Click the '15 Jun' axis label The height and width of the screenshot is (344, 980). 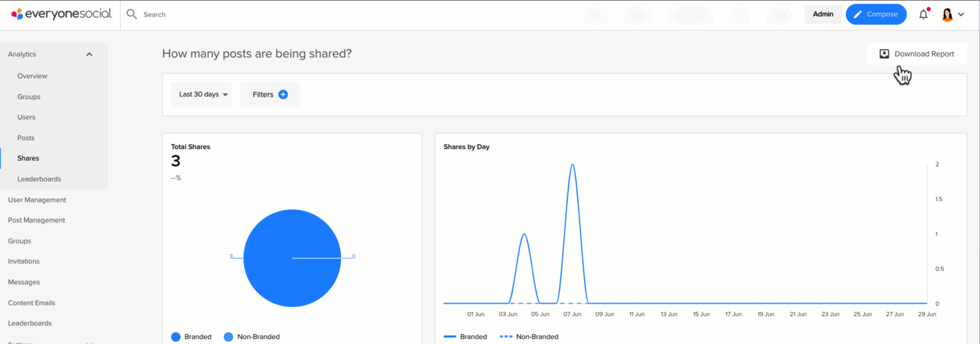pyautogui.click(x=701, y=314)
